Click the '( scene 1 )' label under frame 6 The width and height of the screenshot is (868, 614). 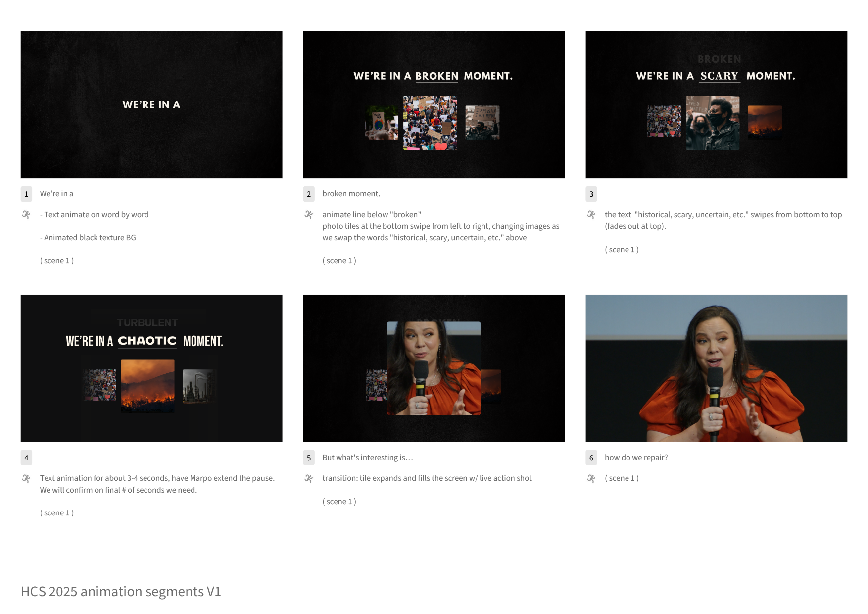click(622, 478)
